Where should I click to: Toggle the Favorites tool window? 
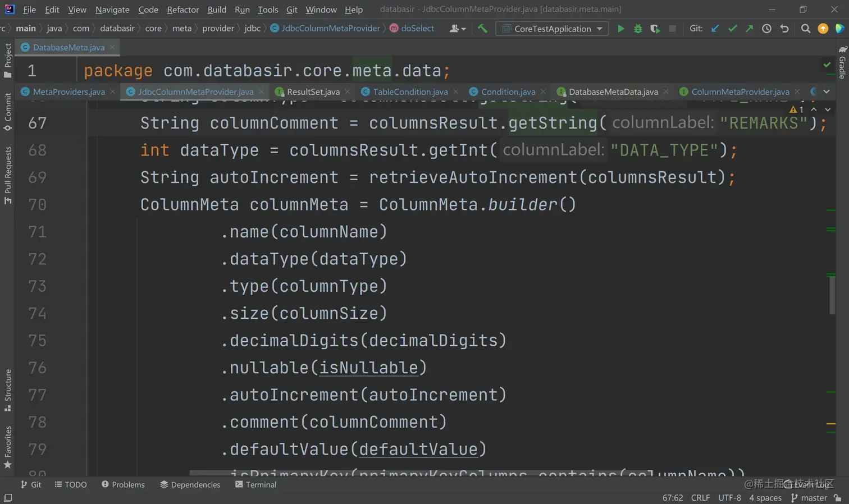[8, 447]
